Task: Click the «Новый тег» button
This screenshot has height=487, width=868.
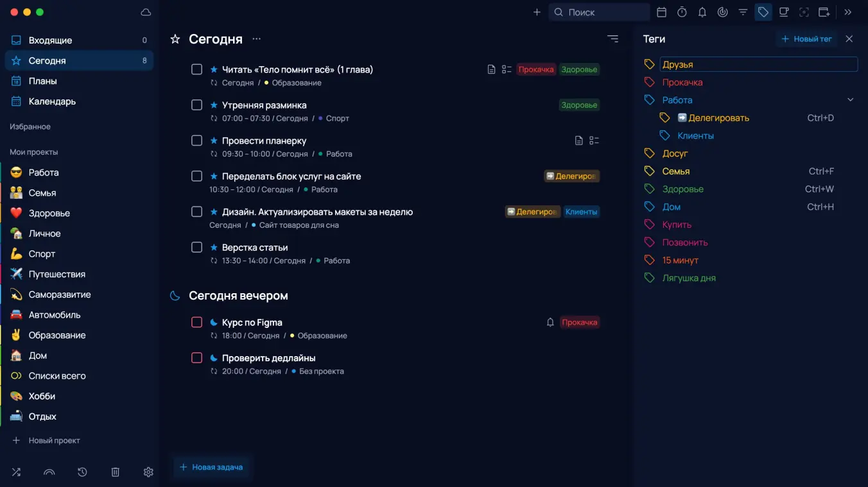Action: [x=806, y=39]
